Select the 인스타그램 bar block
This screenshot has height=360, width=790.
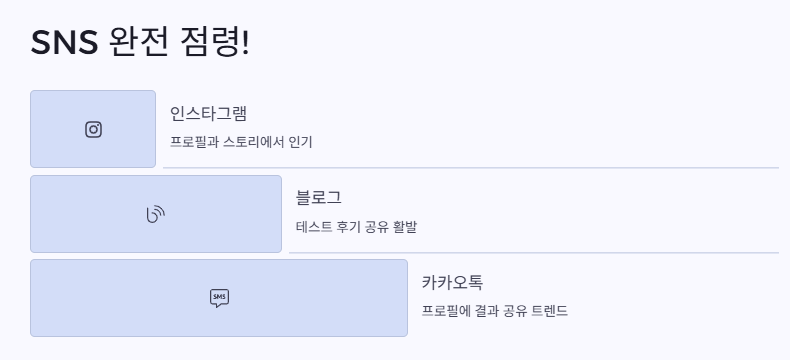click(93, 129)
